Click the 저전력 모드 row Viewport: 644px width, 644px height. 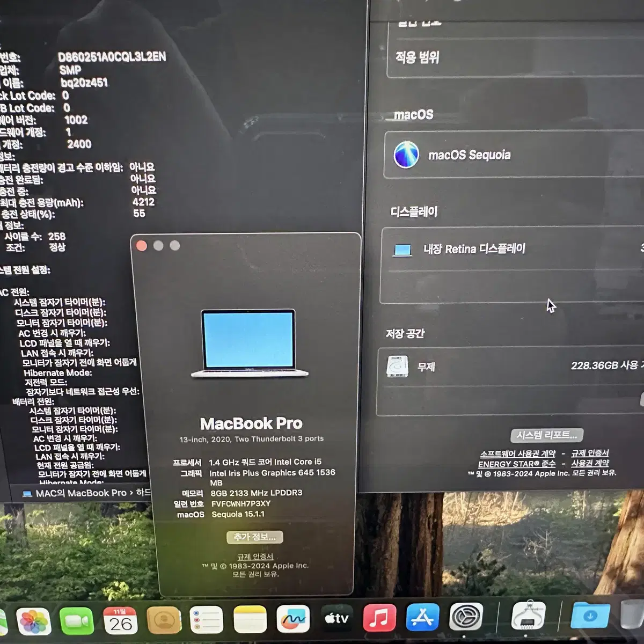46,382
